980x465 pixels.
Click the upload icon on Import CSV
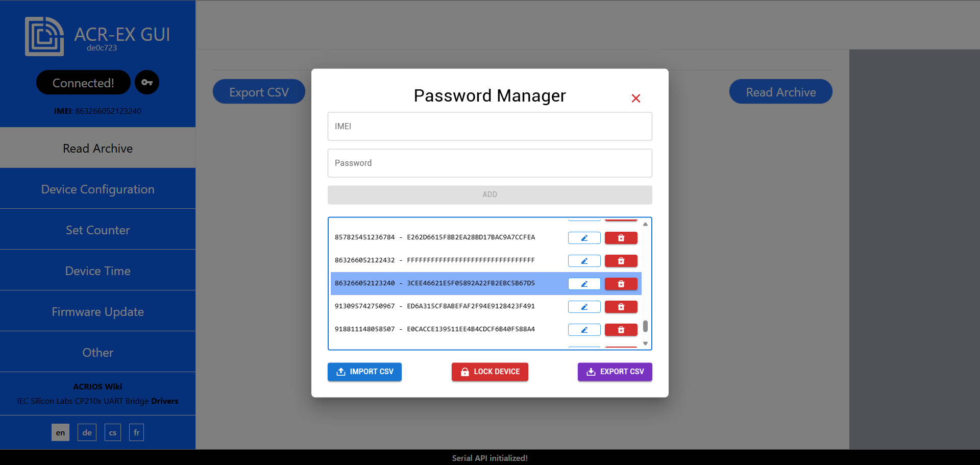point(340,372)
